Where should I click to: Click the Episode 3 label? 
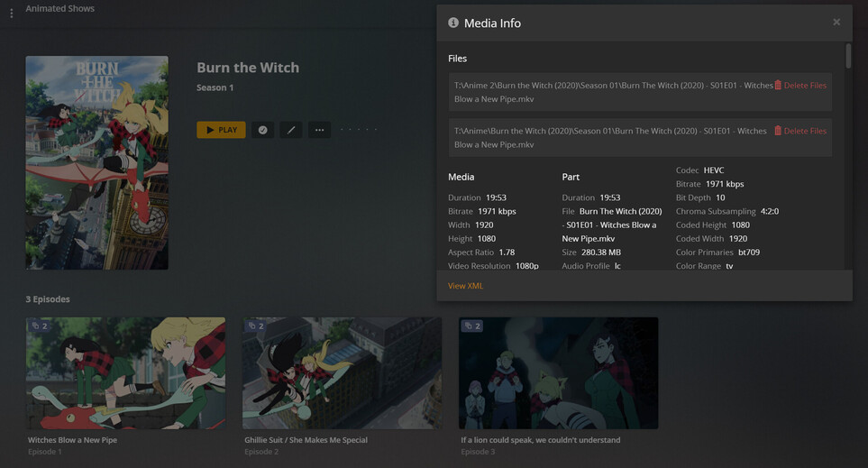(x=478, y=452)
